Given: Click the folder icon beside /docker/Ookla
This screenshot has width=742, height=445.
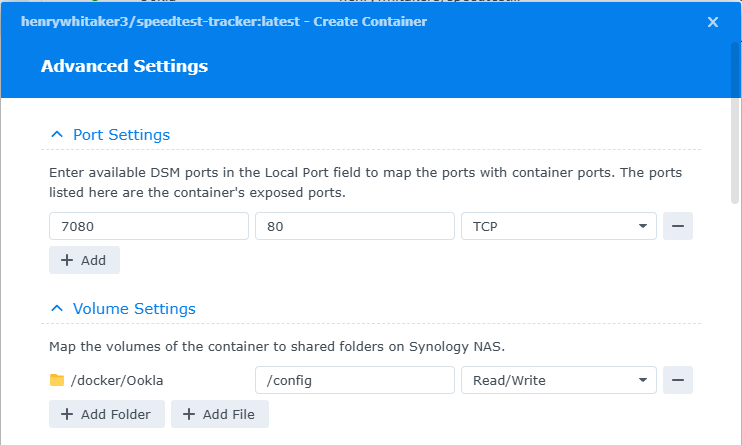Looking at the screenshot, I should [x=57, y=380].
